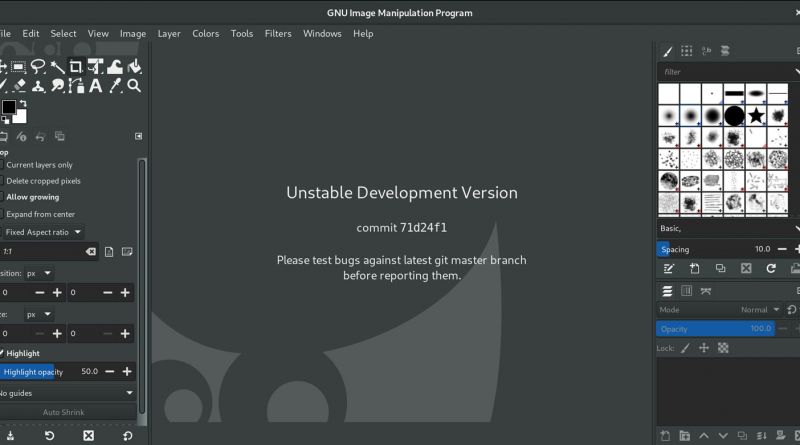
Task: Choose the Eraser tool
Action: pos(19,85)
